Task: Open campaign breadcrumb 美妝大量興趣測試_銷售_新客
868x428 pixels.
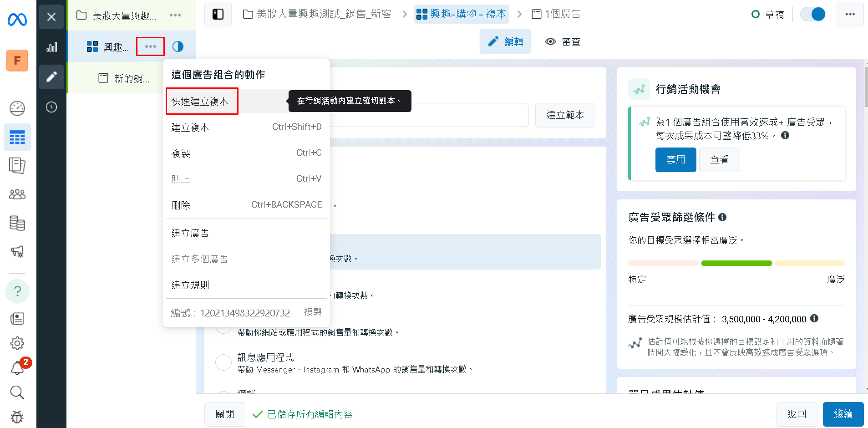Action: pyautogui.click(x=317, y=14)
